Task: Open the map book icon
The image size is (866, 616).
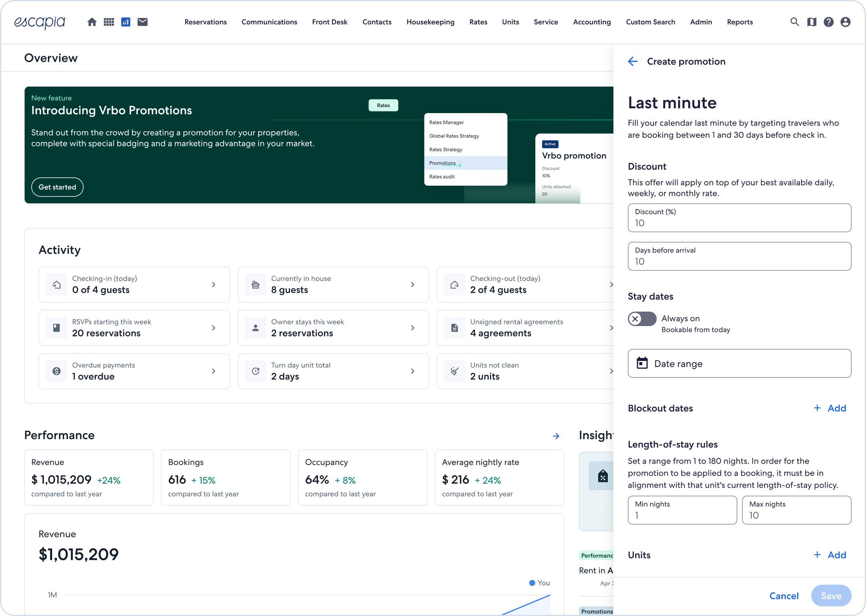Action: click(x=811, y=22)
